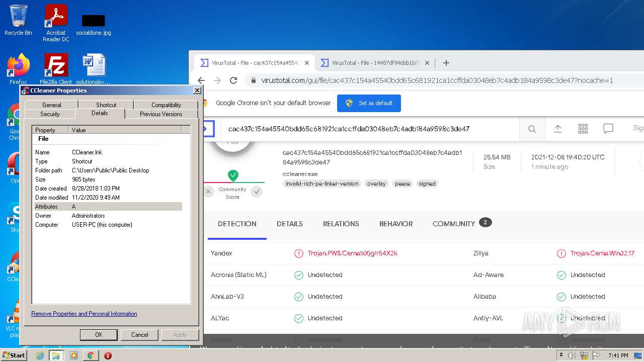The width and height of the screenshot is (644, 362).
Task: Select the Attributes row in Details list
Action: pos(108,207)
